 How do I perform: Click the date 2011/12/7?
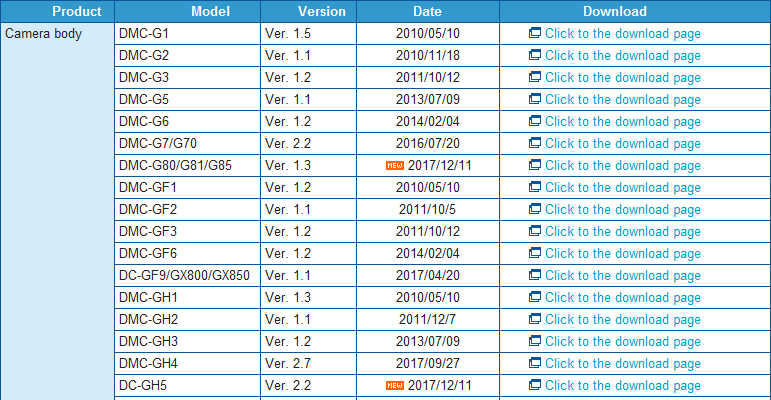tap(427, 319)
